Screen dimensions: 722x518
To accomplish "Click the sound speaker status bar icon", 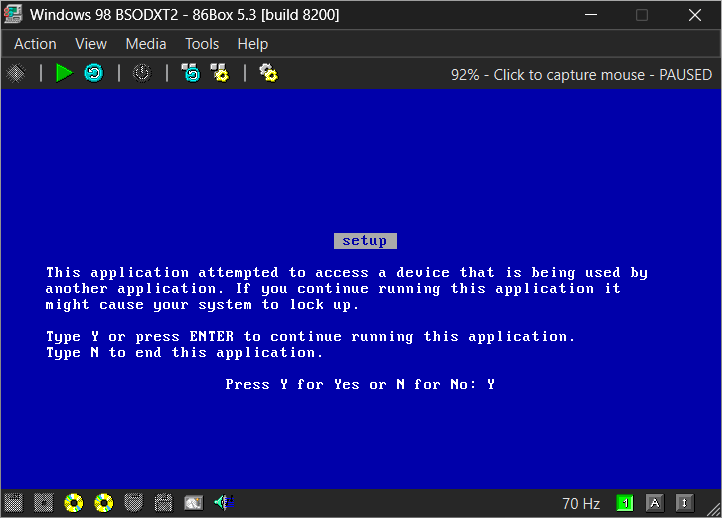I will coord(224,502).
